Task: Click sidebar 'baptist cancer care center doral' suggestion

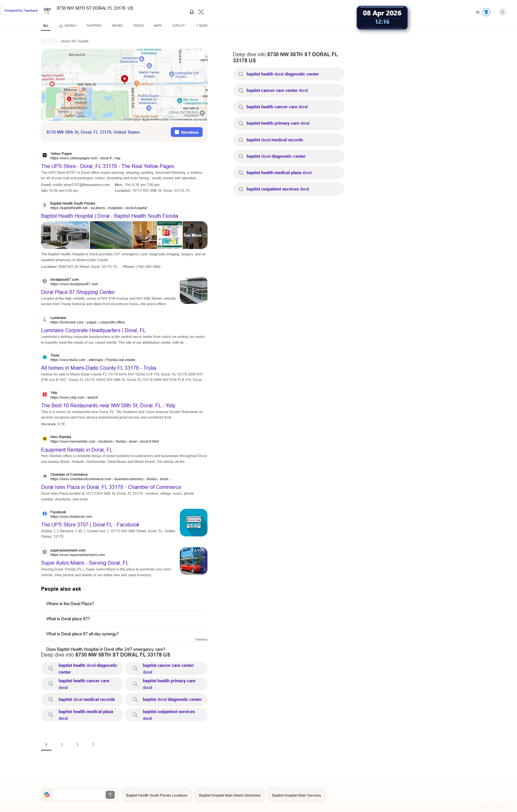Action: 288,90
